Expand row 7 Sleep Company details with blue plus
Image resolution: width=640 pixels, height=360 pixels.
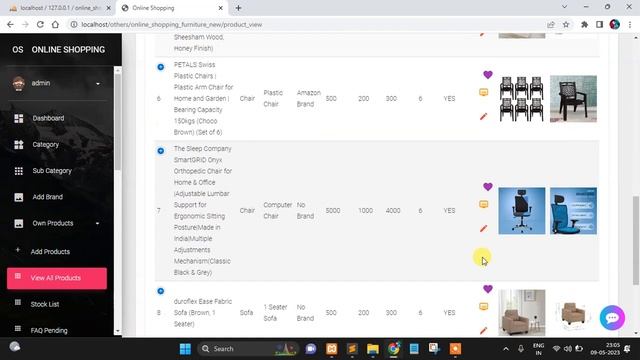pyautogui.click(x=161, y=151)
